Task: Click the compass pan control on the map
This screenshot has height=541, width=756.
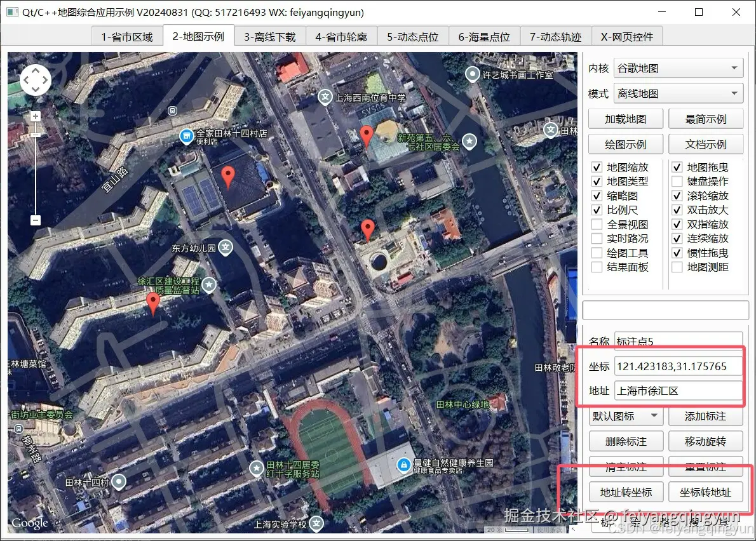Action: pos(35,79)
